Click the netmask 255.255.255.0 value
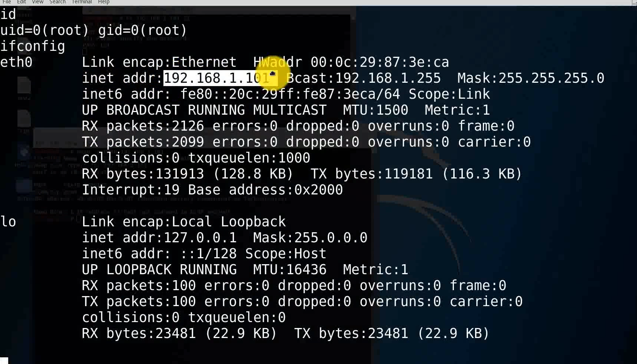 pyautogui.click(x=551, y=78)
